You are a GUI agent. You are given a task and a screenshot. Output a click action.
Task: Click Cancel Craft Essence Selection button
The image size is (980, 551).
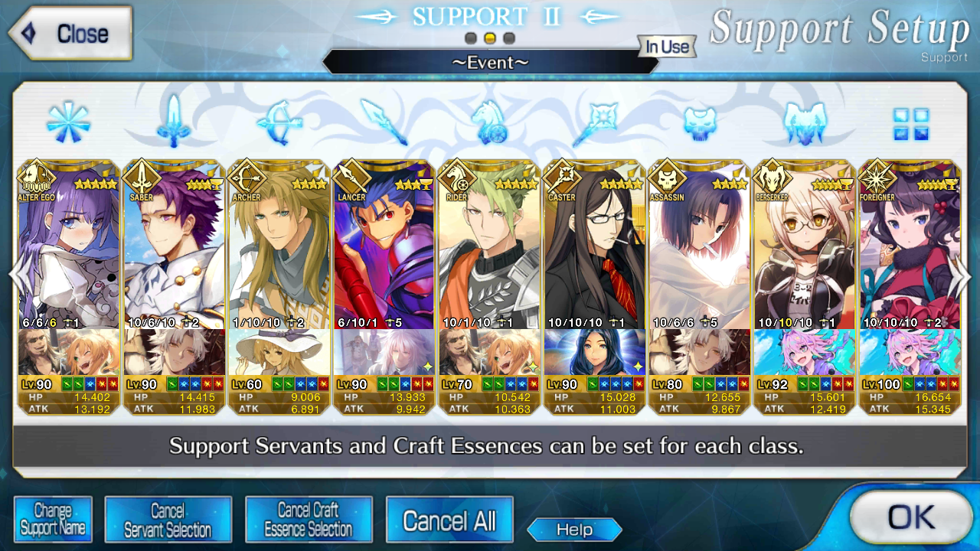point(309,520)
